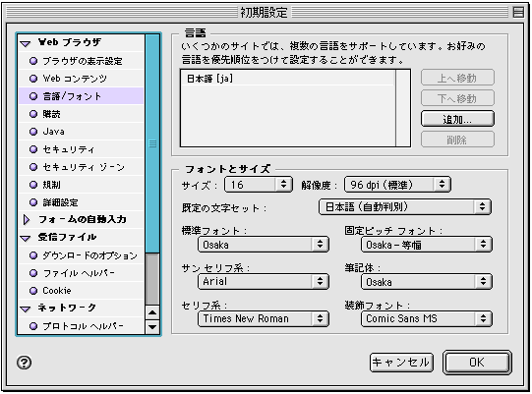This screenshot has width=532, height=394.
Task: Click the キャンセル button
Action: [401, 363]
